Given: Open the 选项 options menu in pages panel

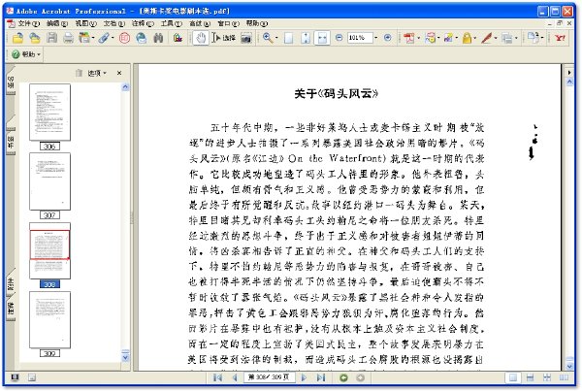Looking at the screenshot, I should point(97,73).
